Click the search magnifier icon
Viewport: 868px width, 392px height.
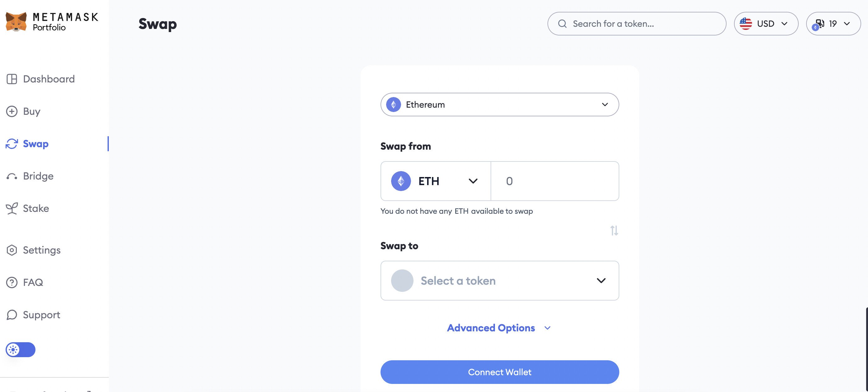(562, 24)
